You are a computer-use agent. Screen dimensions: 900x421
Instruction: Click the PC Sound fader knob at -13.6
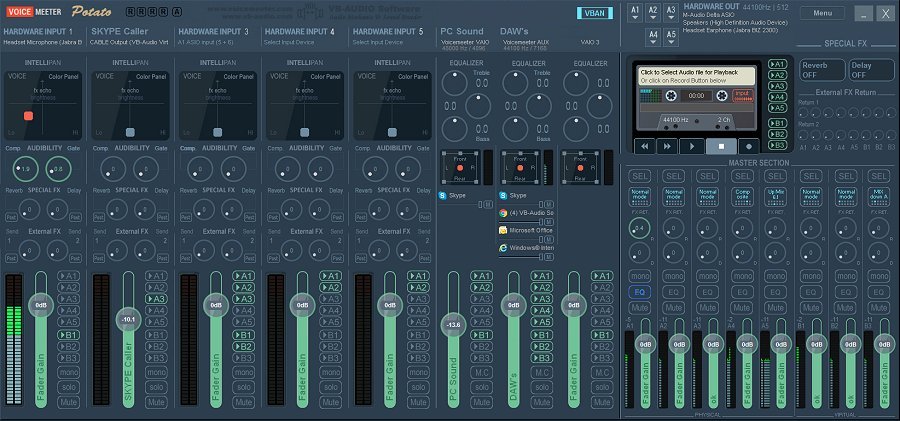[x=453, y=325]
